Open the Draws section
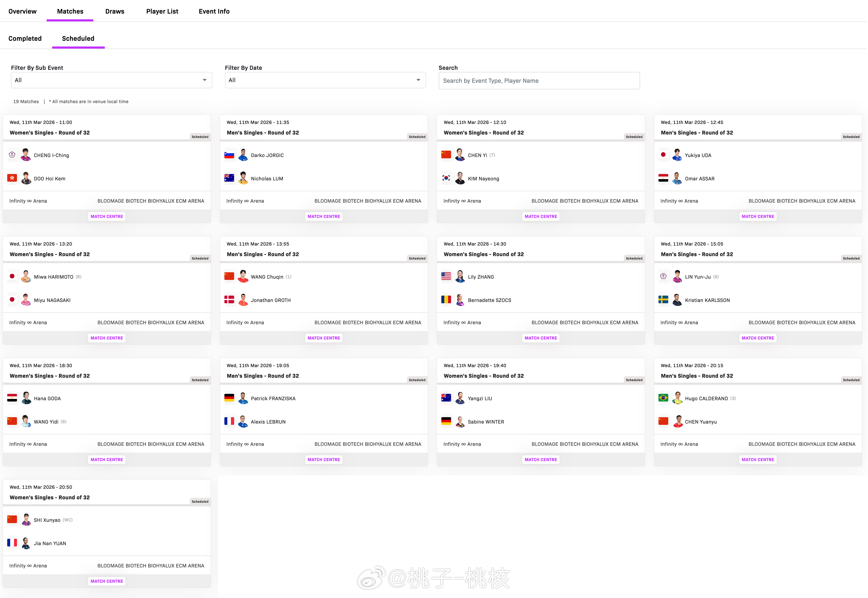The height and width of the screenshot is (598, 868). pyautogui.click(x=114, y=11)
